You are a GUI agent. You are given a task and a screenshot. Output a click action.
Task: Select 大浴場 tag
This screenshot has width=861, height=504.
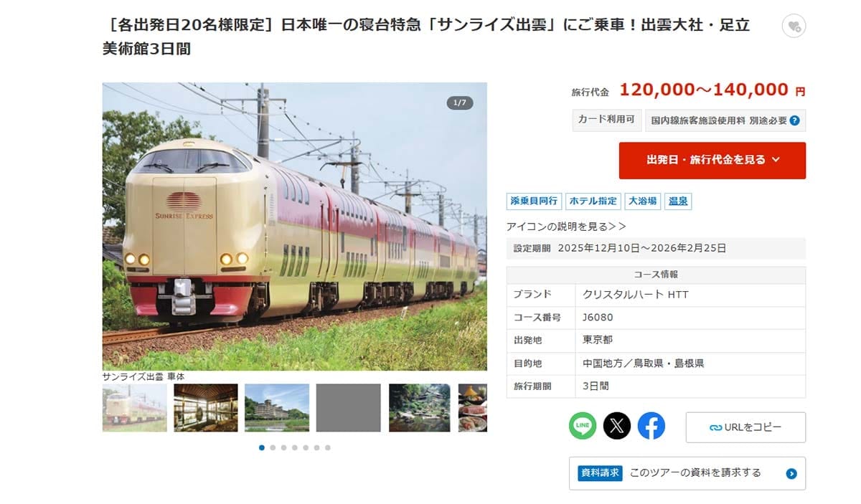pyautogui.click(x=643, y=201)
